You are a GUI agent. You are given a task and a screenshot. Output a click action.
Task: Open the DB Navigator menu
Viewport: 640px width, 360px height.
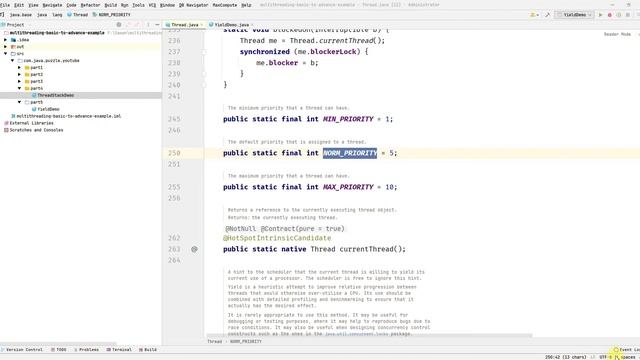(x=193, y=5)
